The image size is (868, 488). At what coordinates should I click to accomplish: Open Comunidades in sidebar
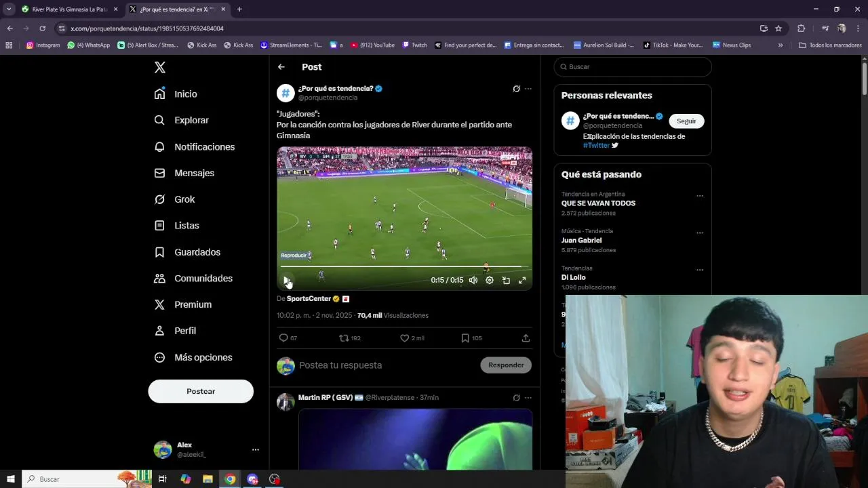click(194, 279)
